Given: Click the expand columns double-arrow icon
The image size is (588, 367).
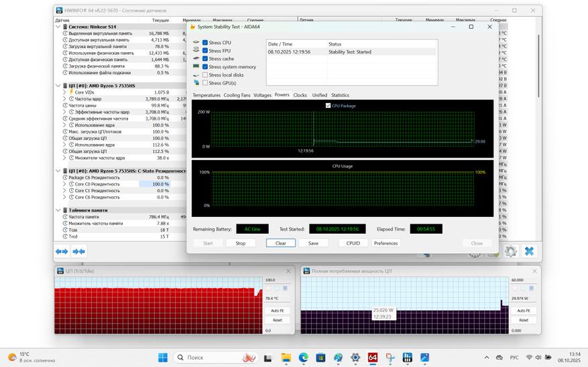Looking at the screenshot, I should click(62, 251).
